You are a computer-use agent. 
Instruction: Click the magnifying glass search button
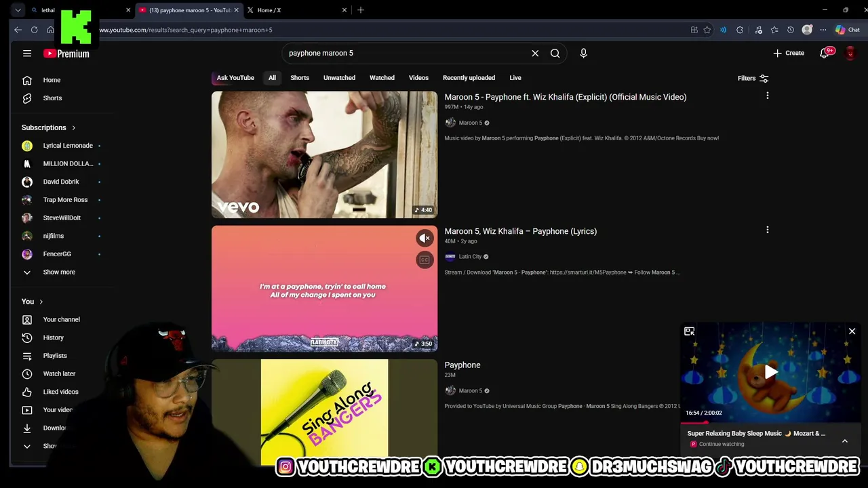click(x=555, y=53)
